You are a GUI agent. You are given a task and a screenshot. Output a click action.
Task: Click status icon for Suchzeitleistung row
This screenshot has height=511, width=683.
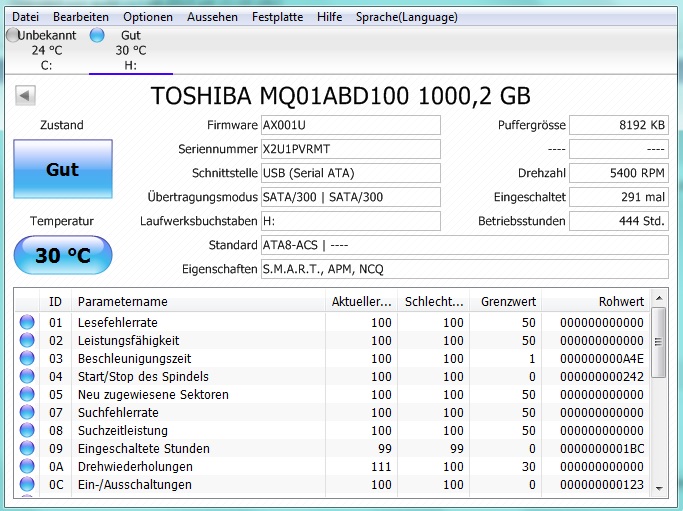click(x=27, y=430)
